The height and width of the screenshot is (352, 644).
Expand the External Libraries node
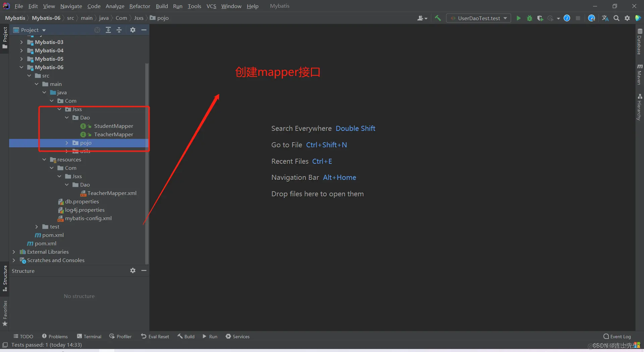[x=14, y=252]
